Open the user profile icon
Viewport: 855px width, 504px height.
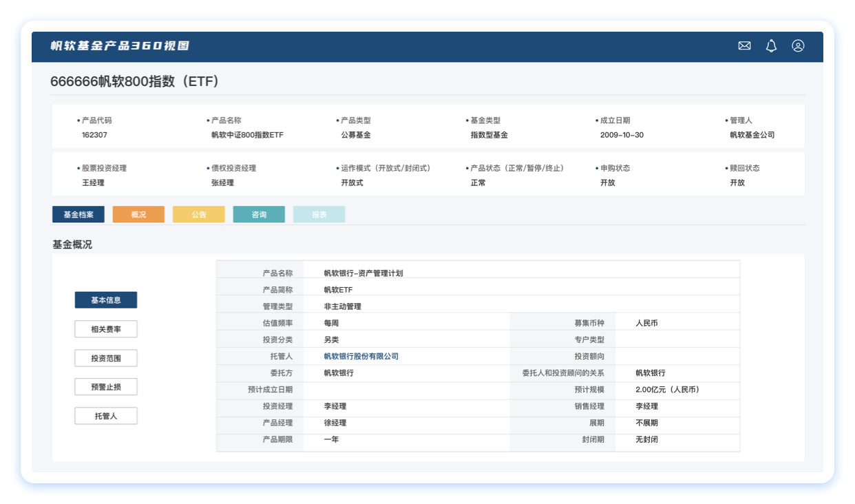point(798,46)
